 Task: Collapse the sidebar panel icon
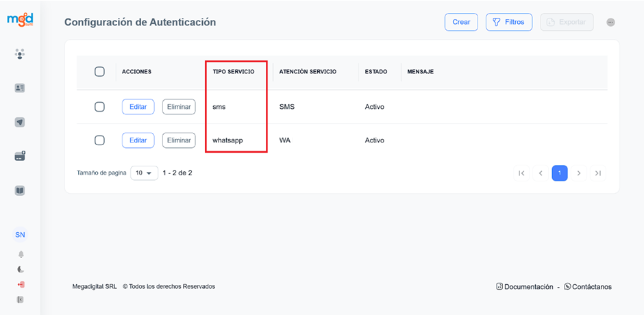tap(21, 299)
